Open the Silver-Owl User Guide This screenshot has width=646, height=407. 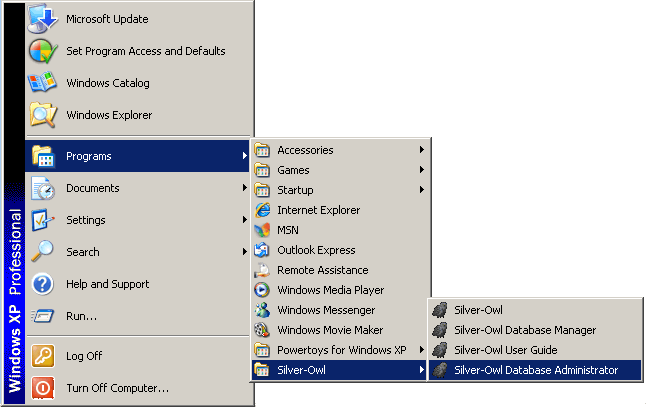pyautogui.click(x=535, y=350)
